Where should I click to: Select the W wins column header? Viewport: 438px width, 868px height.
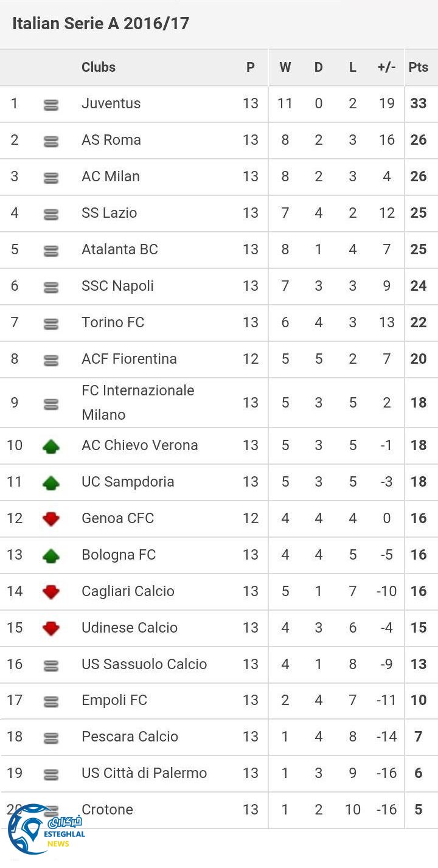(x=285, y=68)
